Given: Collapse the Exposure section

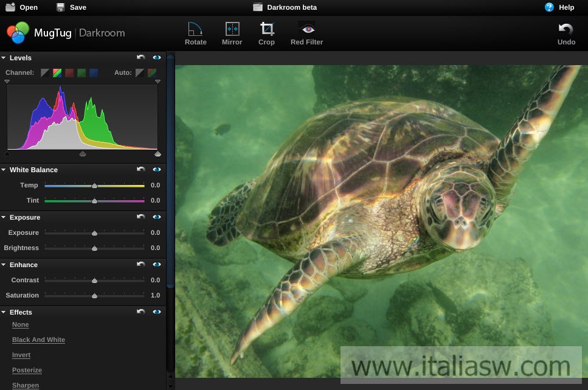Looking at the screenshot, I should (x=4, y=217).
